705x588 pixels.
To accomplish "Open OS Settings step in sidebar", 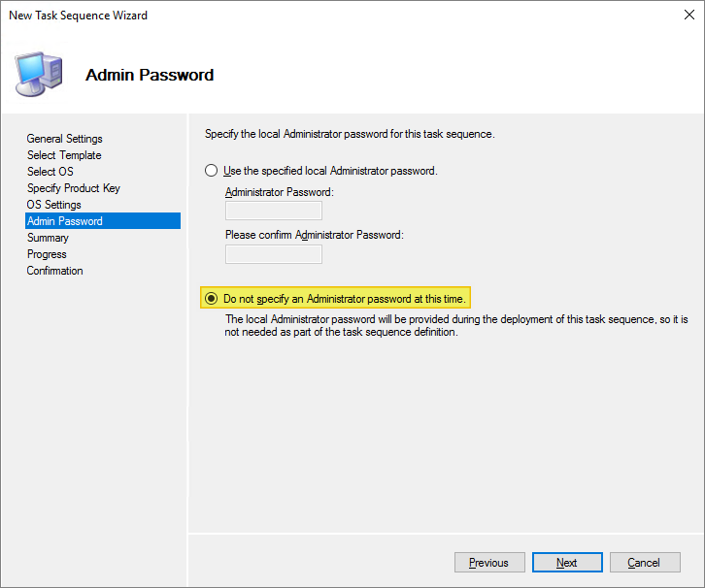I will (x=53, y=205).
